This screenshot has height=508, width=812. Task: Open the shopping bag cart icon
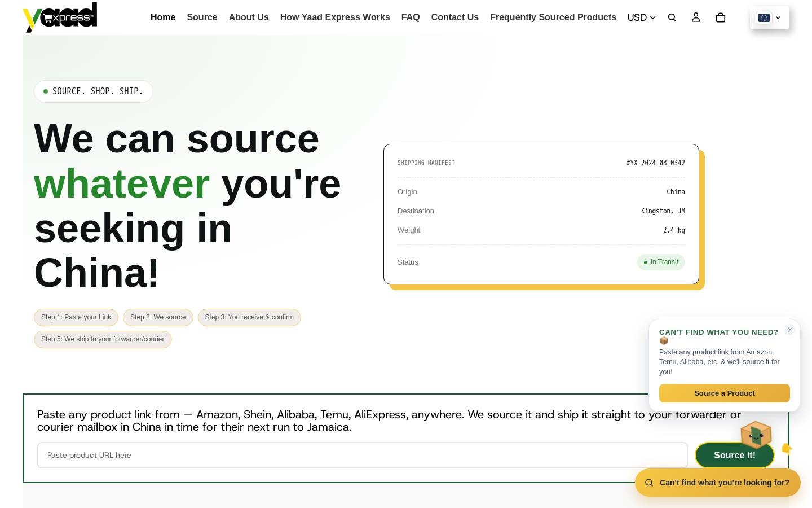(720, 17)
